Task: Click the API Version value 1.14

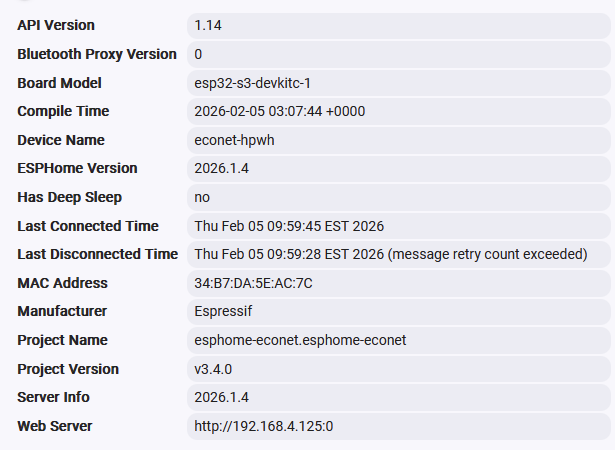Action: point(208,25)
